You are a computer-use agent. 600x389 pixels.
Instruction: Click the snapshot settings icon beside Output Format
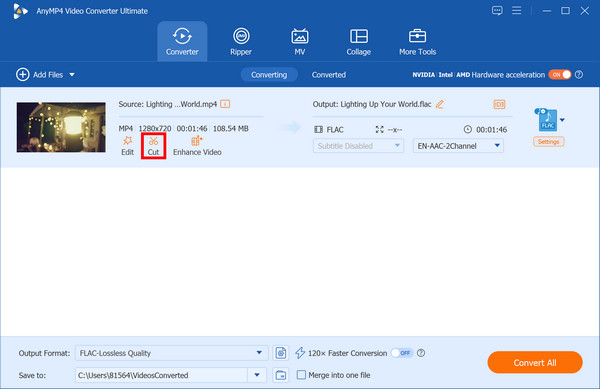[x=280, y=353]
